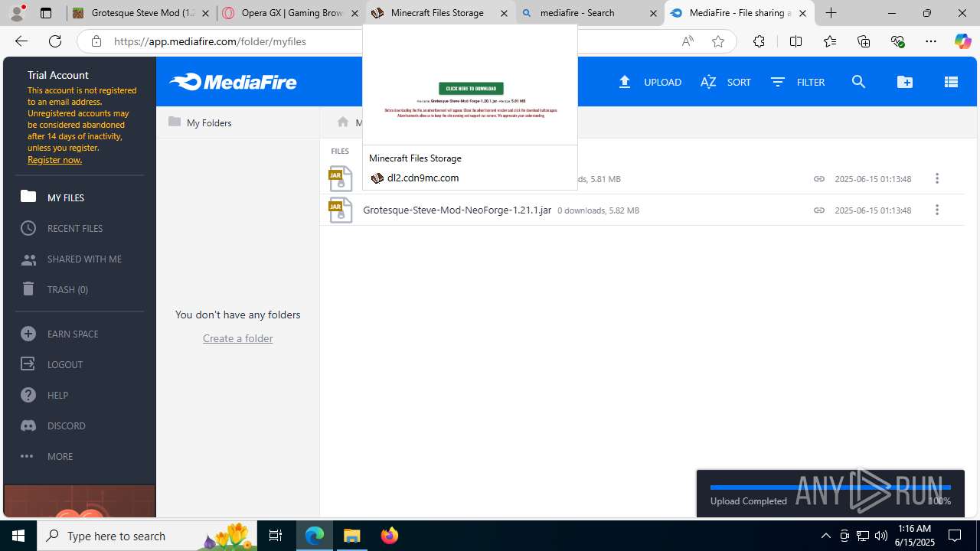Screen dimensions: 980x551
Task: Open Windows Start menu
Action: pos(18,536)
